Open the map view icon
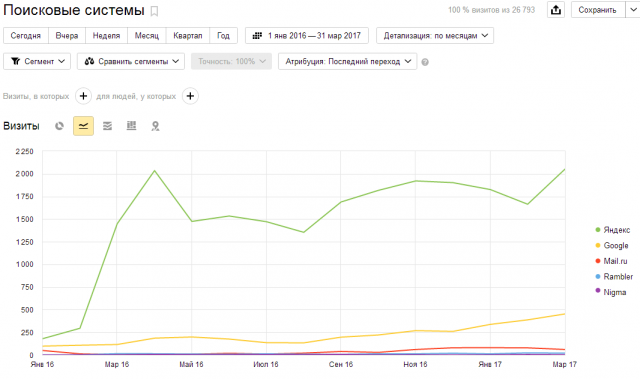Image resolution: width=640 pixels, height=379 pixels. pyautogui.click(x=155, y=126)
